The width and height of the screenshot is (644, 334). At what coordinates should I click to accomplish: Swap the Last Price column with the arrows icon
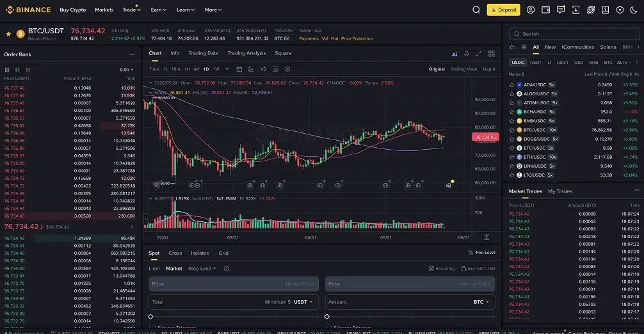click(x=636, y=74)
